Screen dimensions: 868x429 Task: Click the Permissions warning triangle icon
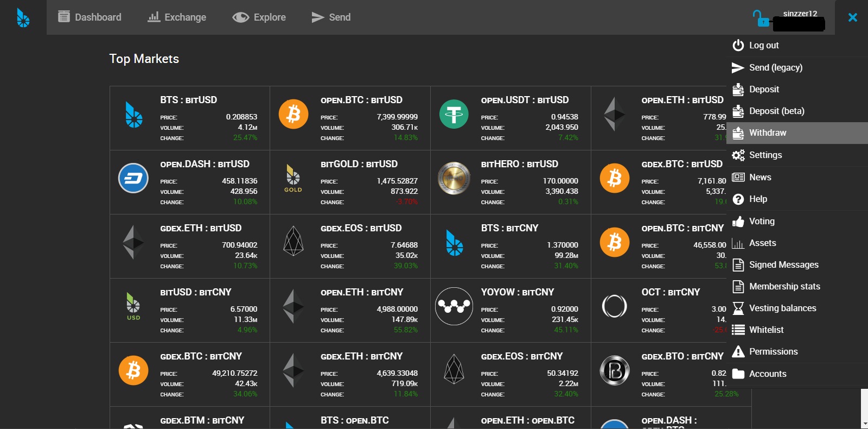tap(738, 351)
